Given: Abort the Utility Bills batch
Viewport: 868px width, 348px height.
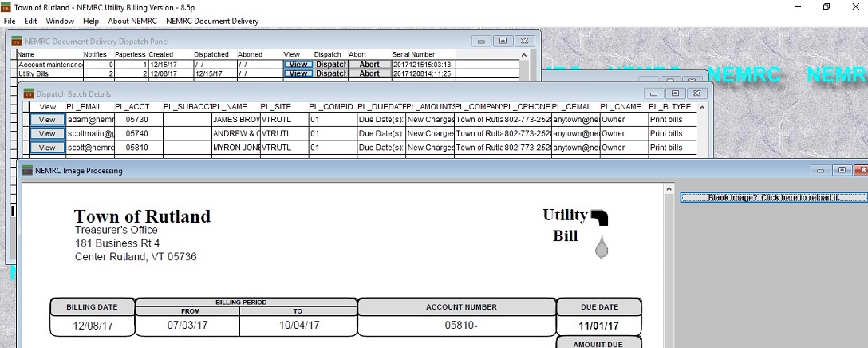Looking at the screenshot, I should (x=369, y=73).
